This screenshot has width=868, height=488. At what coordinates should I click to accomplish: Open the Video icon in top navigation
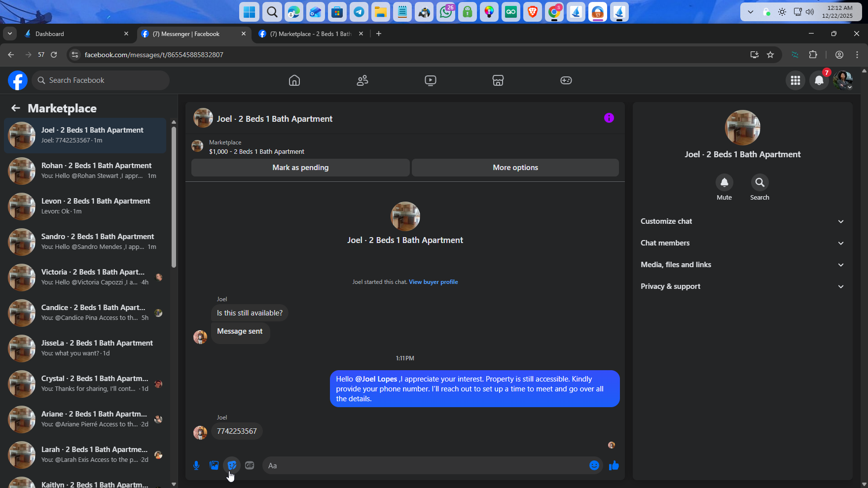click(x=431, y=80)
